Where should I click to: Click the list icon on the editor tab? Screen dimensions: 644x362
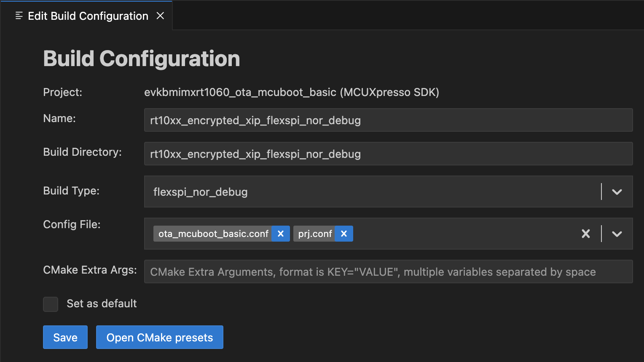(x=19, y=16)
